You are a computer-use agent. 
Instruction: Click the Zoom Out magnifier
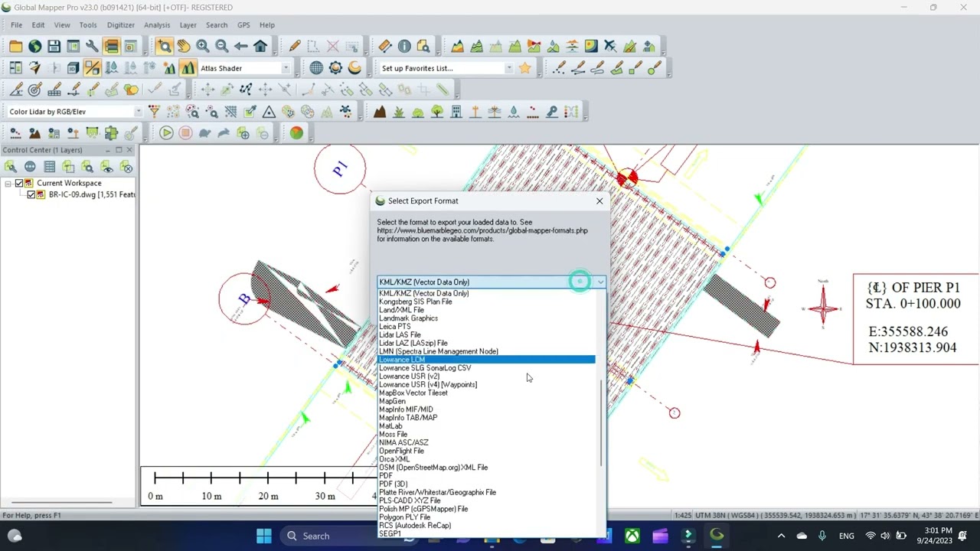tap(222, 47)
